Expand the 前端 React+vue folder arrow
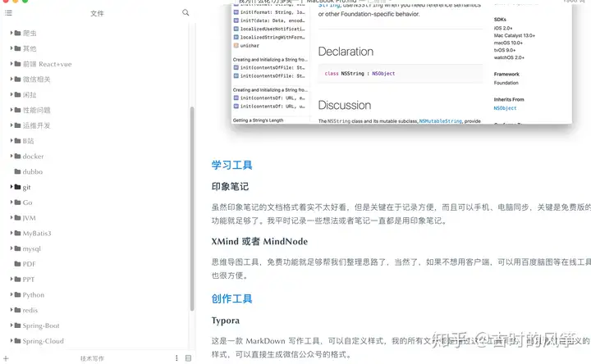The height and width of the screenshot is (364, 591). [x=11, y=64]
